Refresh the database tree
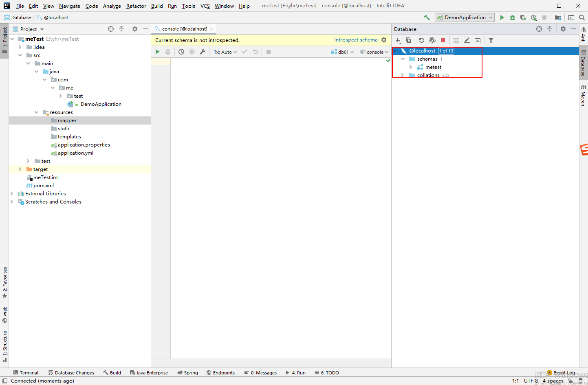Screen dimensions: 588x385 tap(422, 40)
